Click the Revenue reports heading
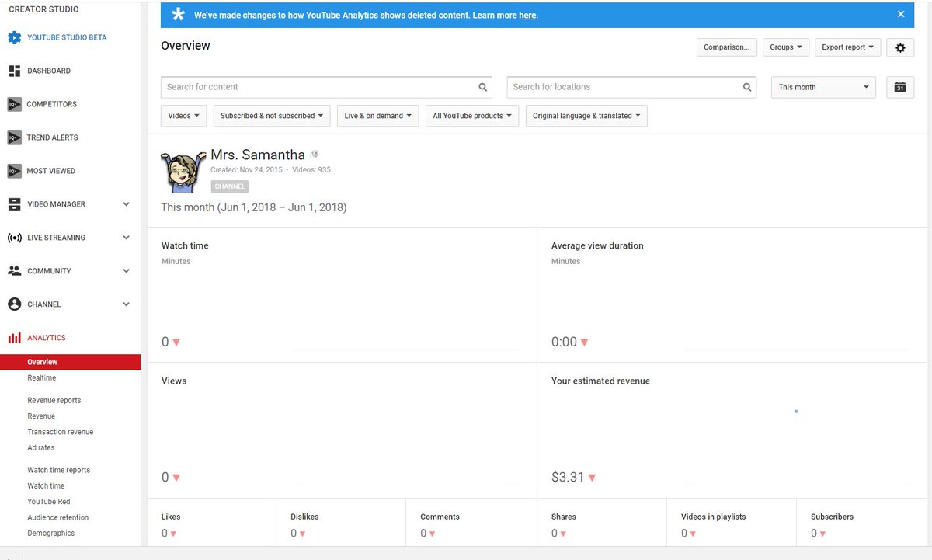The image size is (932, 560). [54, 401]
